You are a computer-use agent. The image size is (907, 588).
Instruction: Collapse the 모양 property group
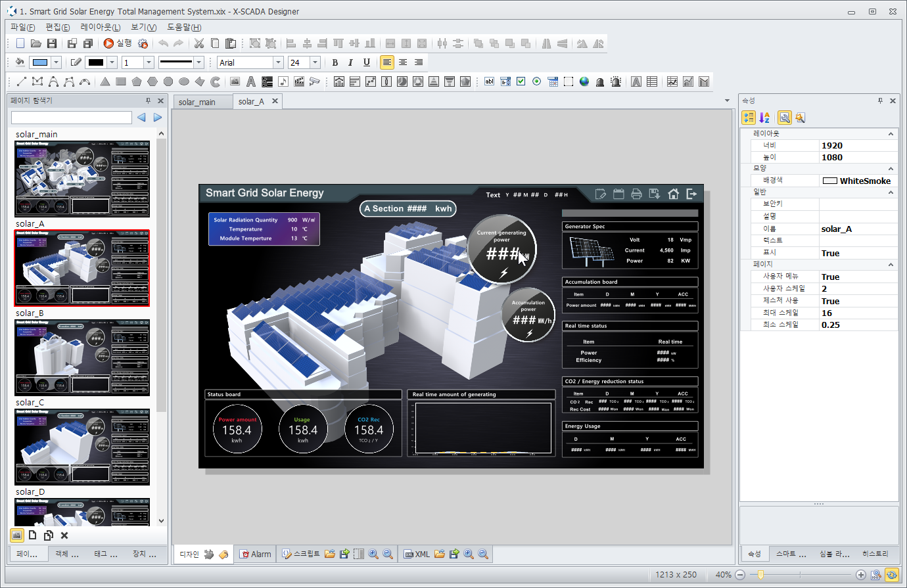click(x=891, y=168)
